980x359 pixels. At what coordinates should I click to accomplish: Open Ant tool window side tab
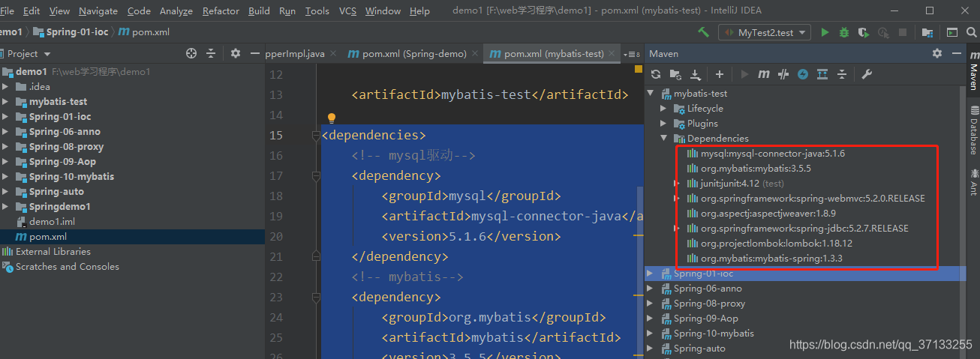coord(972,183)
